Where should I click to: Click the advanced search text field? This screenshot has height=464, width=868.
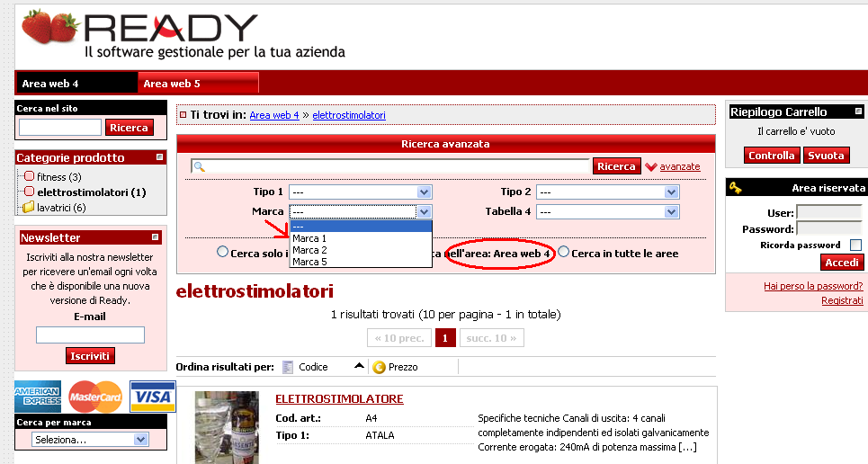click(x=389, y=166)
